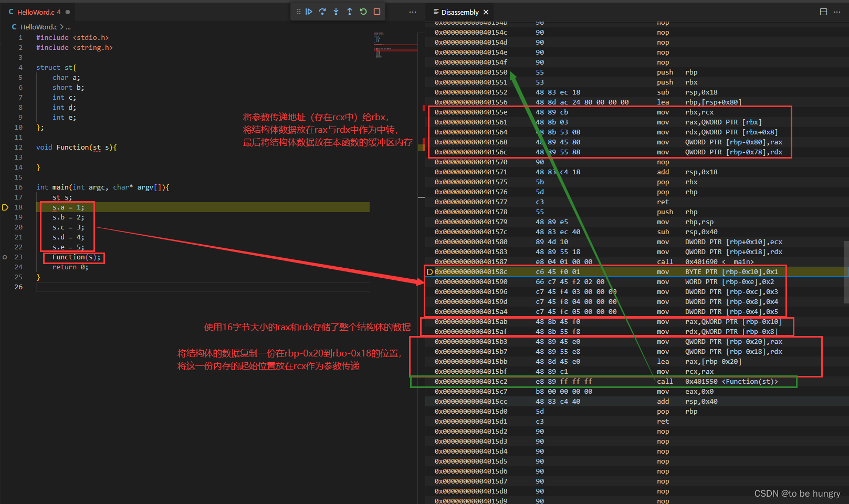Select disassembly row 0x0000000000401577 ret
849x504 pixels.
(636, 202)
